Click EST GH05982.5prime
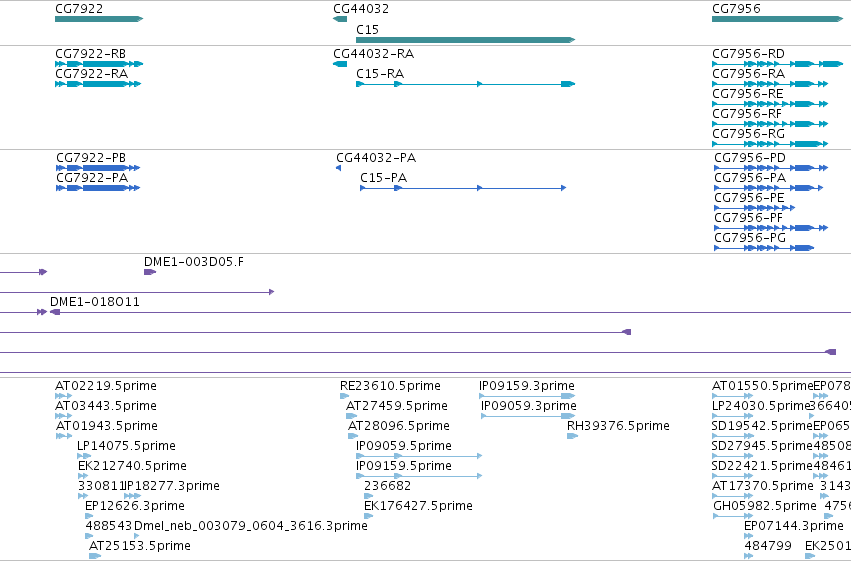This screenshot has width=851, height=561. point(765,506)
